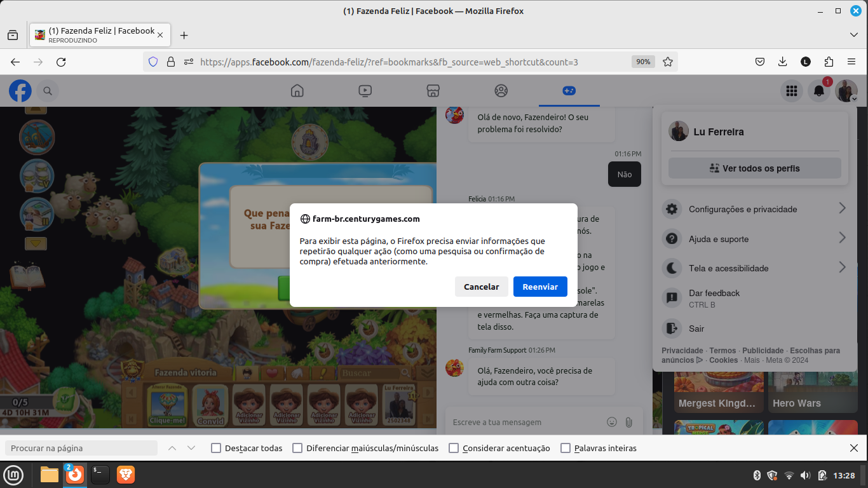This screenshot has width=868, height=488.
Task: Expand Ajuda e suporte submenu
Action: coord(755,239)
